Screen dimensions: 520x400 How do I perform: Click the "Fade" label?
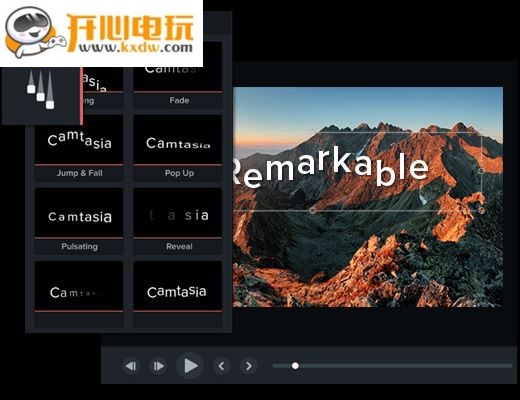[x=179, y=100]
